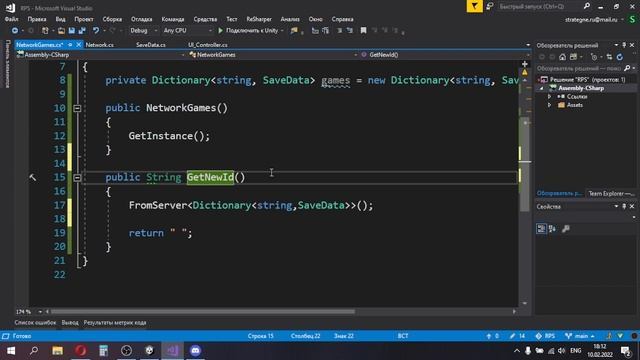Click the Home icon in Solution Explorer
Image resolution: width=640 pixels, height=360 pixels.
point(562,57)
